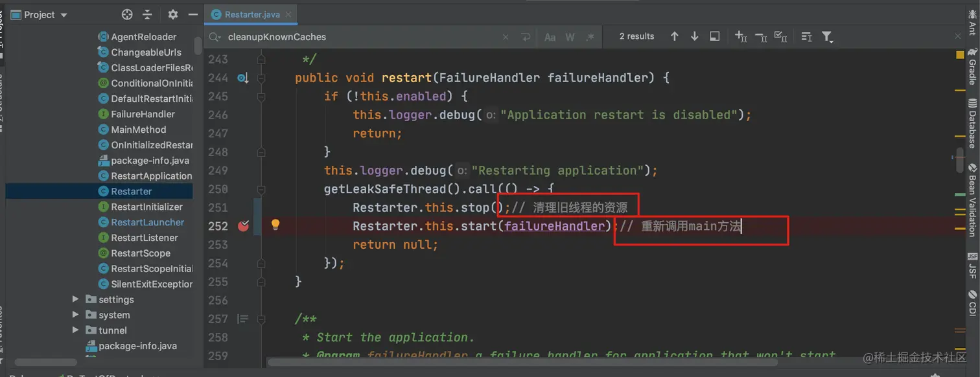Select all search occurrences
Viewport: 980px width, 377px height.
click(781, 36)
